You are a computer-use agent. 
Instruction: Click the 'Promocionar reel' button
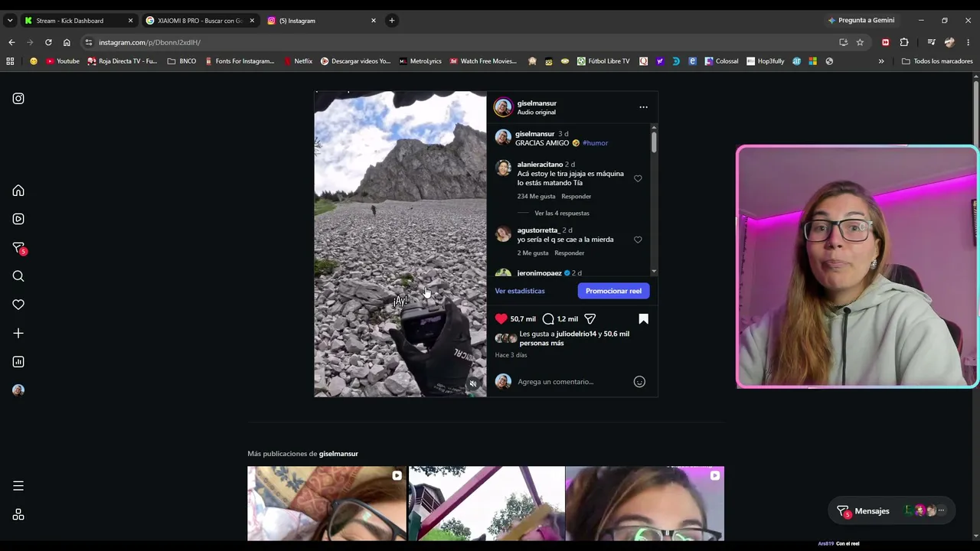pos(613,291)
